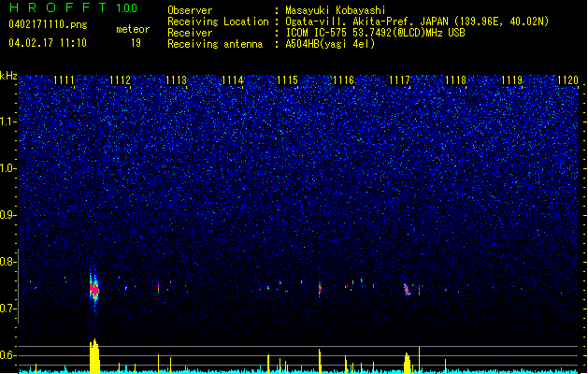This screenshot has height=374, width=588.
Task: Click the 1.1 kHz axis label
Action: point(8,122)
